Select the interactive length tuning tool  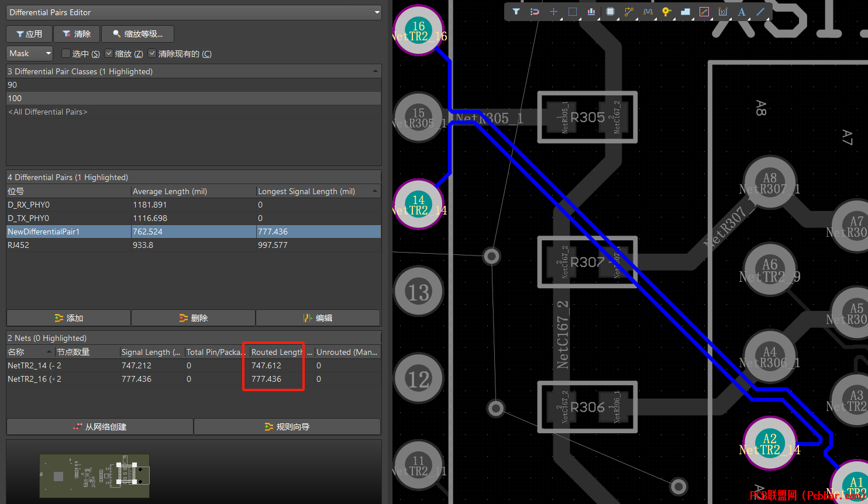click(x=647, y=12)
